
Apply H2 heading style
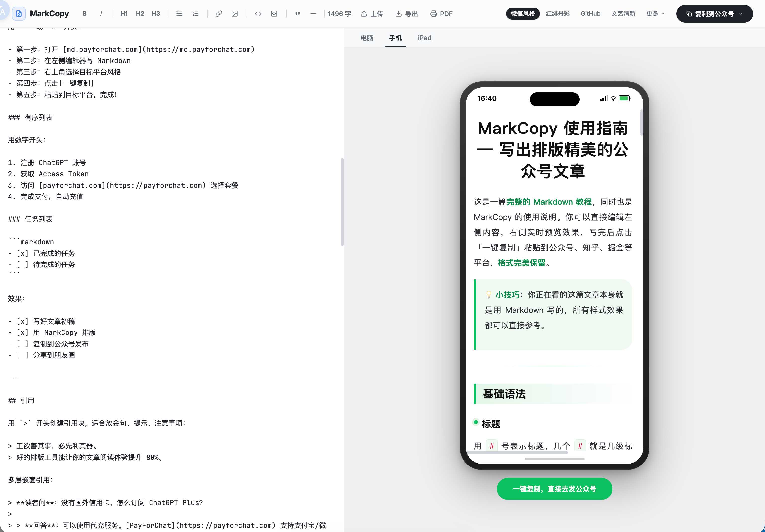point(140,14)
